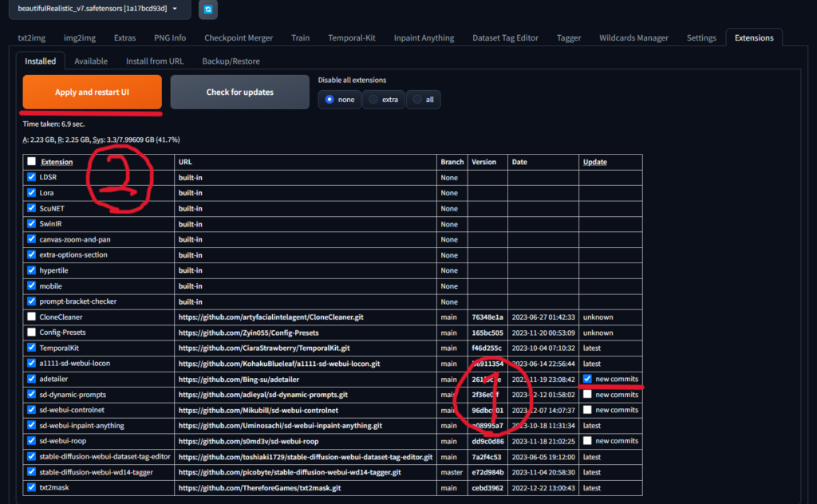Toggle adetailer 'new commits' update checkbox
The height and width of the screenshot is (504, 817).
coord(588,379)
